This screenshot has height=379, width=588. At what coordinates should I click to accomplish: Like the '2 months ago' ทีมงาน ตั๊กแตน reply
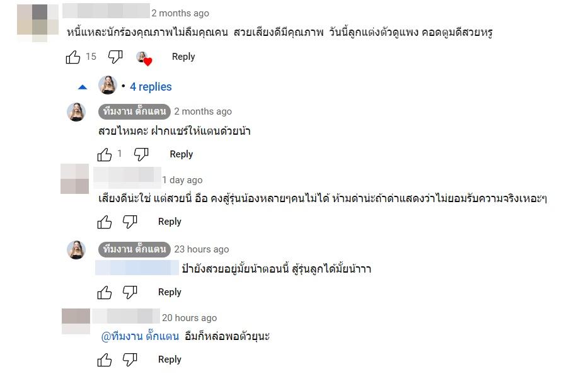(105, 154)
